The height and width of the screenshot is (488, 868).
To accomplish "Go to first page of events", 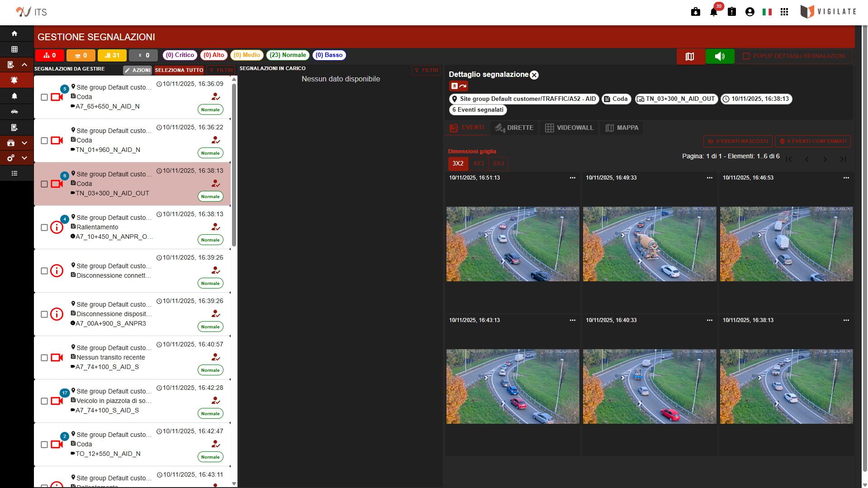I will point(789,159).
